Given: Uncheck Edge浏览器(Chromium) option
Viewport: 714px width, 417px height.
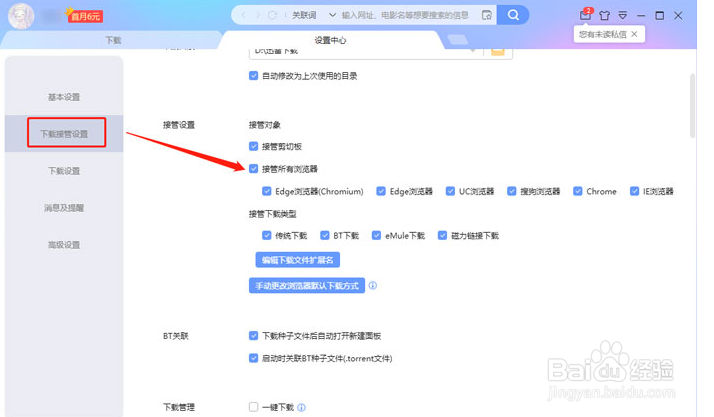Looking at the screenshot, I should click(267, 191).
